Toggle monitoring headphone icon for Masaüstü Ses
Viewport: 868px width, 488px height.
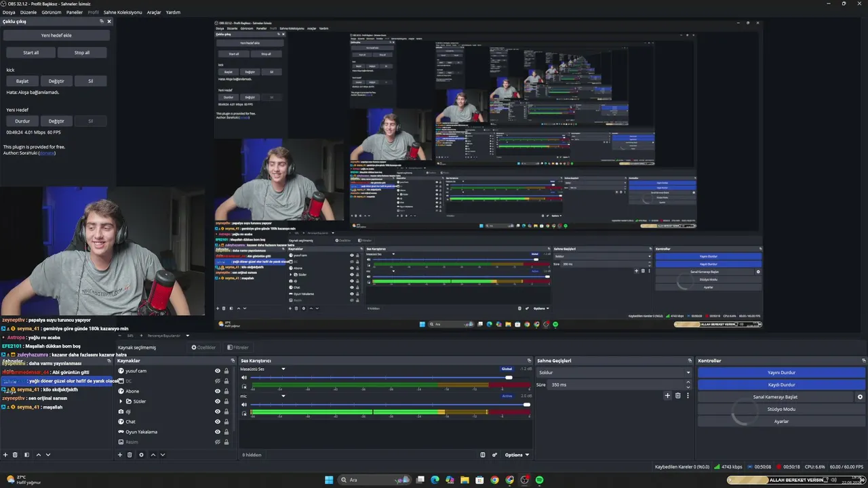(x=245, y=386)
